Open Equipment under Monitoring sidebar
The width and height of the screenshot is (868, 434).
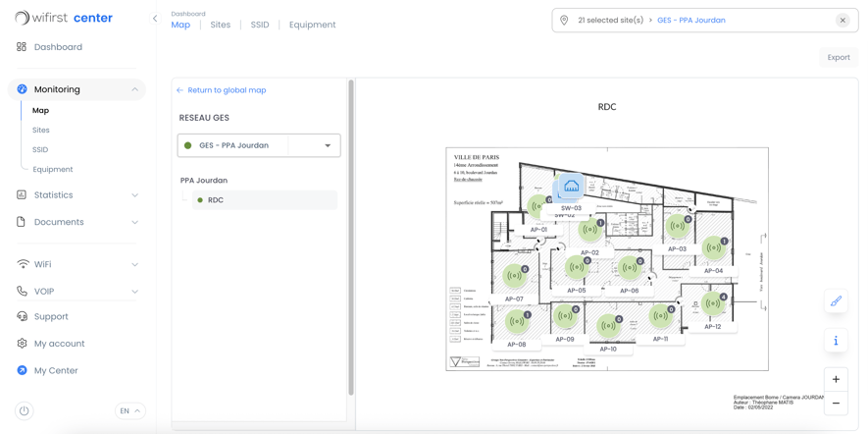click(53, 169)
